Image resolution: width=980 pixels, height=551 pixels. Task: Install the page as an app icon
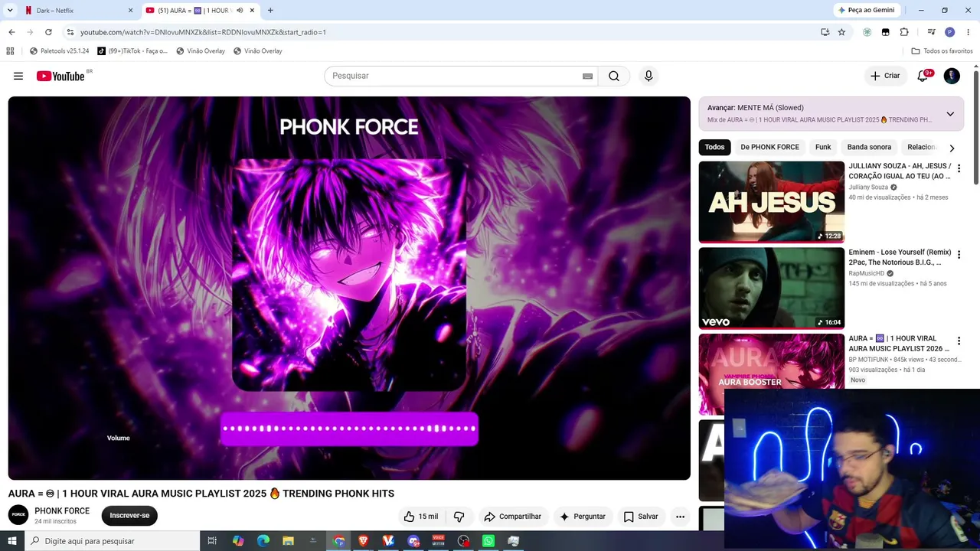(825, 32)
